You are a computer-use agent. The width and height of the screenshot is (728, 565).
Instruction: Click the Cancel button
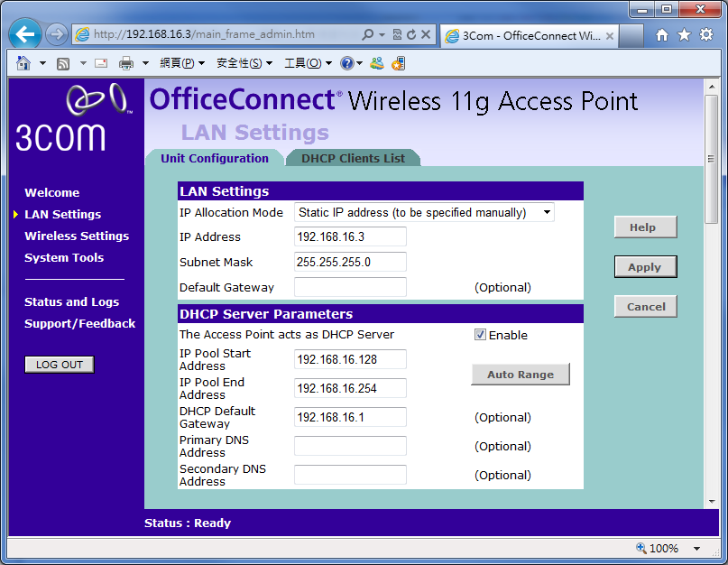[x=645, y=307]
